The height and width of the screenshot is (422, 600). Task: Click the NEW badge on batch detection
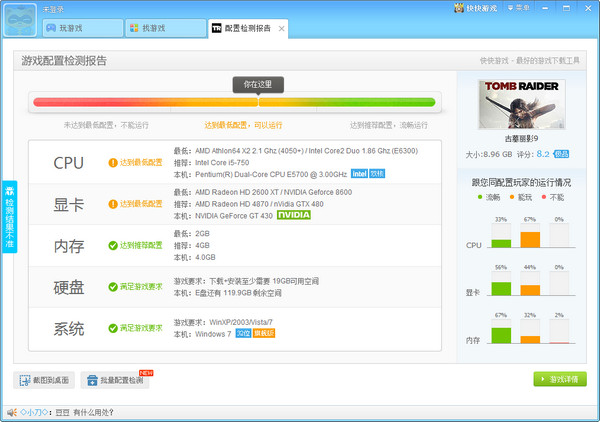(x=146, y=373)
